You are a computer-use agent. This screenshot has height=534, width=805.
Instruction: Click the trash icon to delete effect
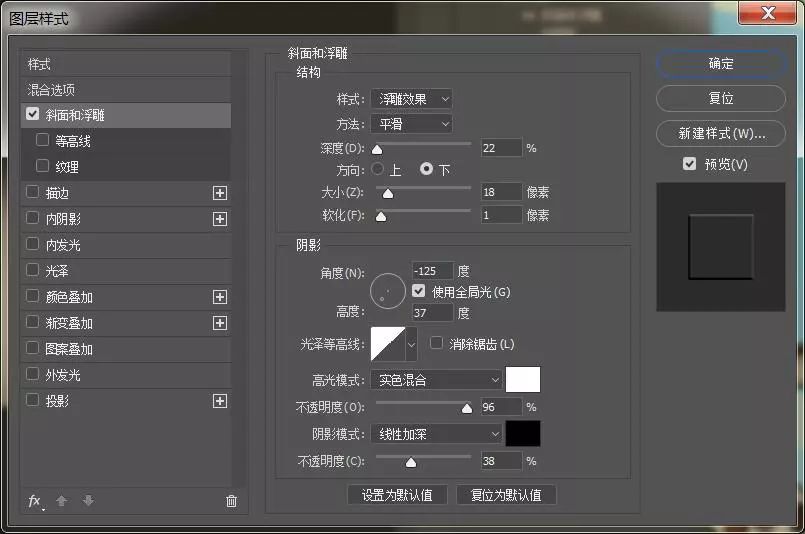(x=231, y=501)
